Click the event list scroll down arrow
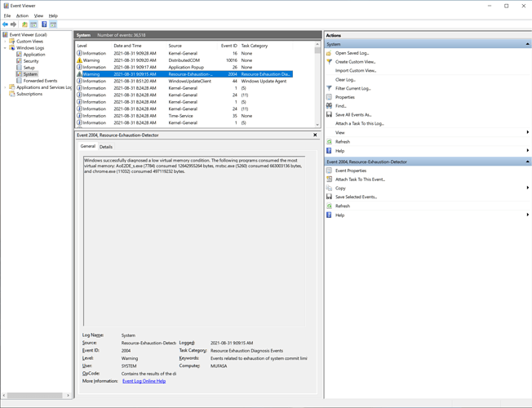The height and width of the screenshot is (408, 532). coord(317,125)
